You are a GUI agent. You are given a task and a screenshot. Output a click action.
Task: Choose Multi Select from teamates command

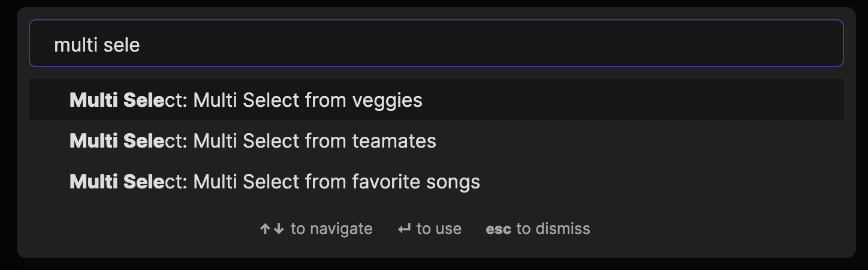436,140
